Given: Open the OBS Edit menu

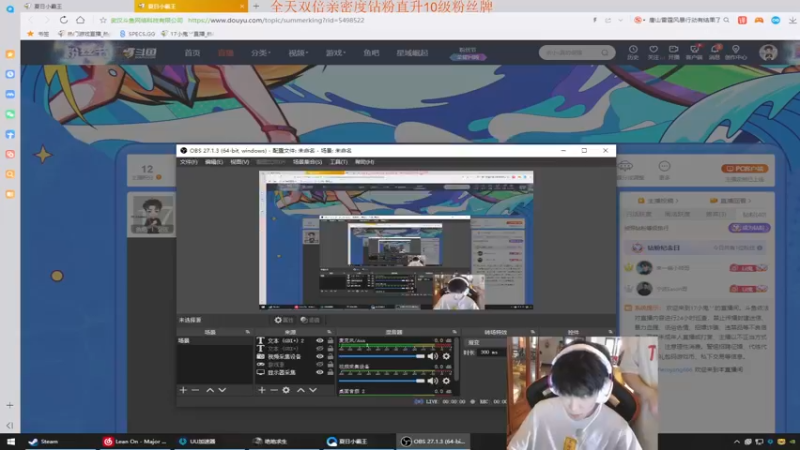Looking at the screenshot, I should [214, 162].
